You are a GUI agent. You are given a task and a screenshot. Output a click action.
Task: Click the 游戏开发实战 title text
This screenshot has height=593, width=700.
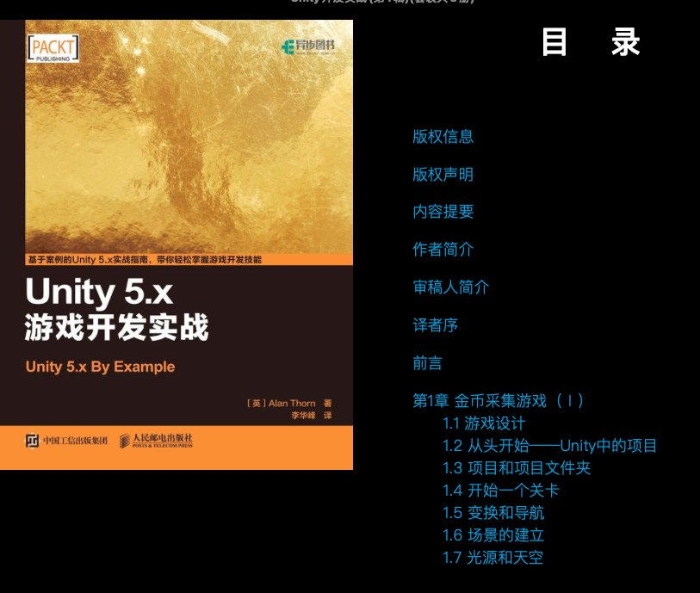117,327
